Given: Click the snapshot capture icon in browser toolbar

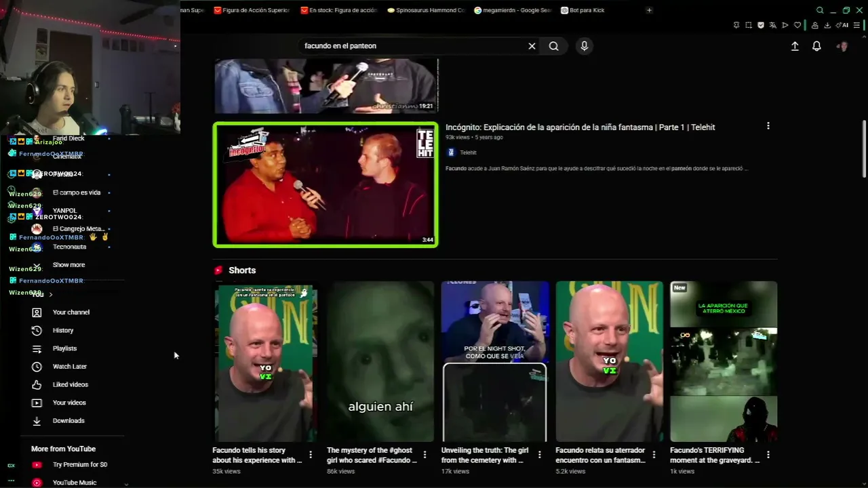Looking at the screenshot, I should click(748, 26).
